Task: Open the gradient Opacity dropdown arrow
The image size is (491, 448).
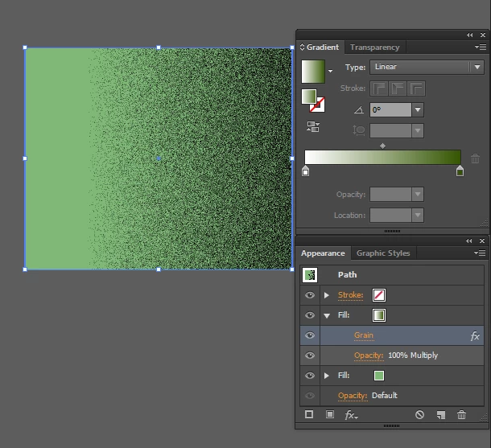Action: [418, 195]
